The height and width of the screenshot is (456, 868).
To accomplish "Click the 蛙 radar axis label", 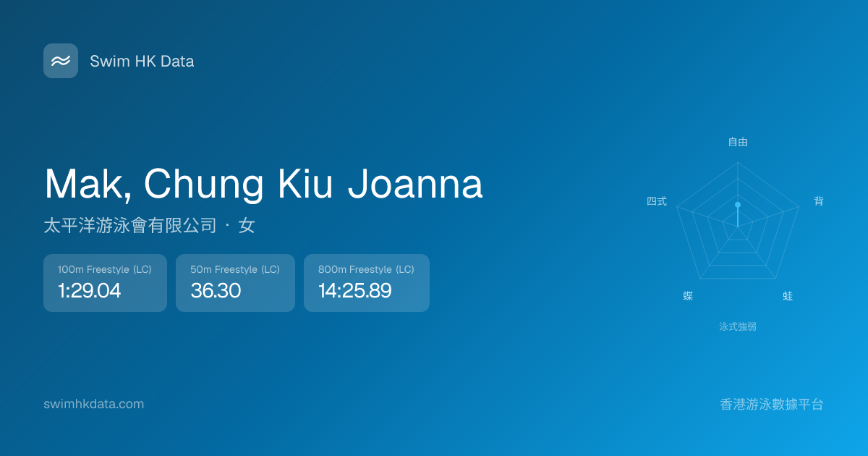I will 788,296.
